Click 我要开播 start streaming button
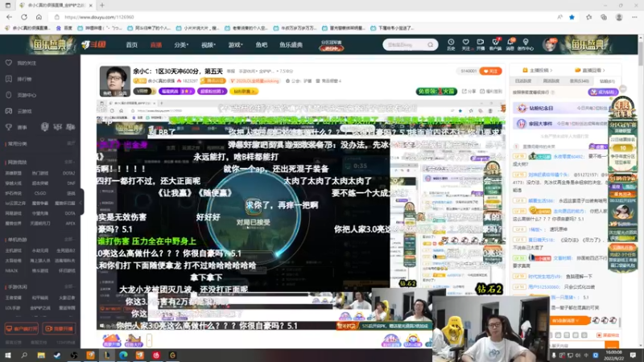The image size is (644, 362). (x=60, y=329)
